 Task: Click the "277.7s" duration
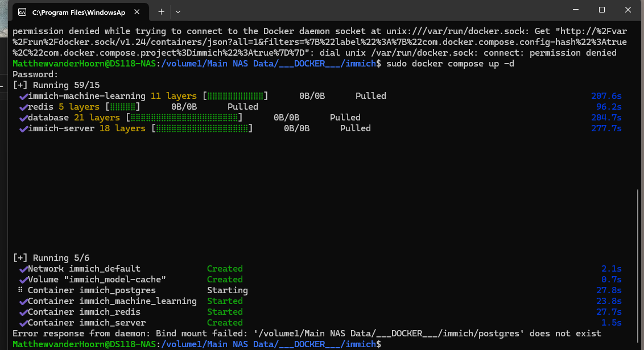tap(606, 128)
